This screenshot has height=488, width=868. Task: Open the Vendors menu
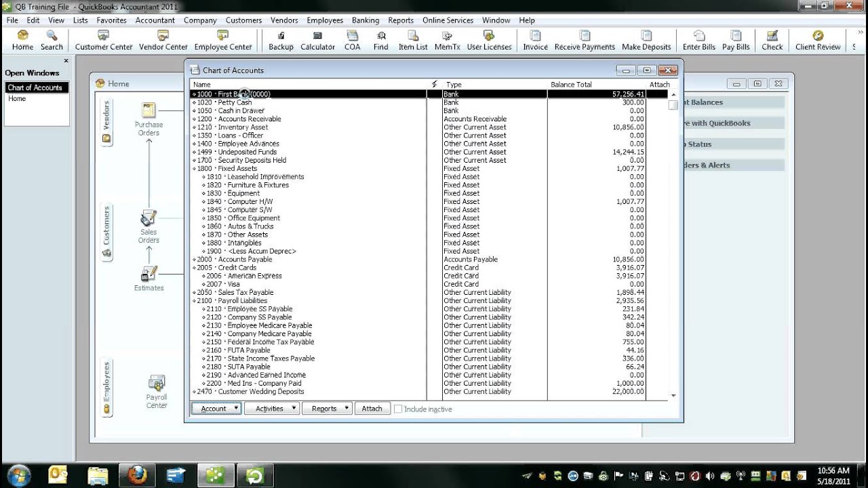(284, 20)
